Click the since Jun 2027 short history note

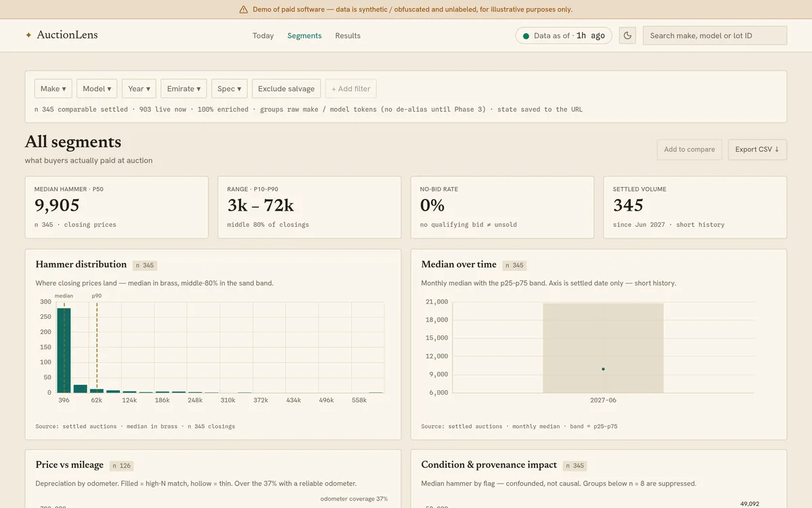[x=669, y=225]
